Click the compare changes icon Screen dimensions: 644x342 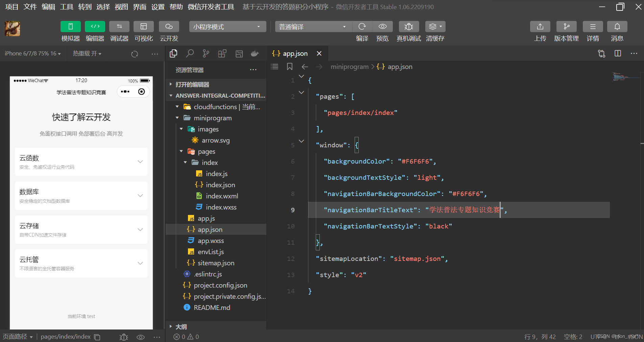[601, 53]
